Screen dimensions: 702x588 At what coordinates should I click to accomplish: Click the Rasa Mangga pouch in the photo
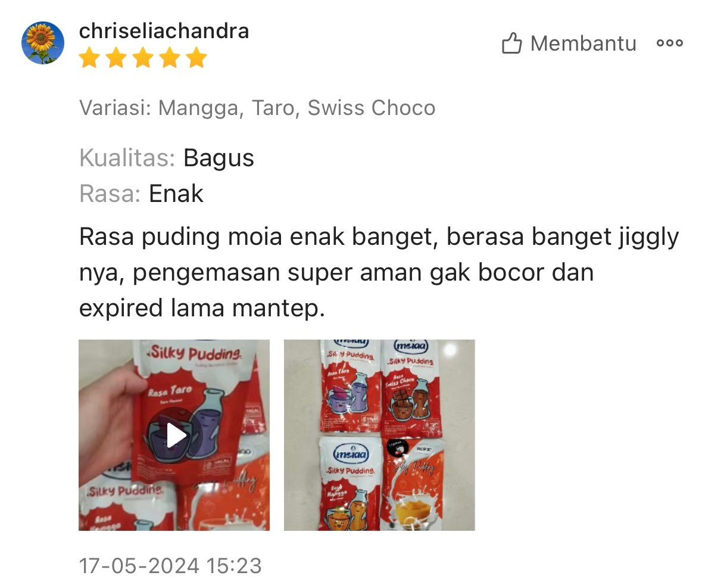349,484
